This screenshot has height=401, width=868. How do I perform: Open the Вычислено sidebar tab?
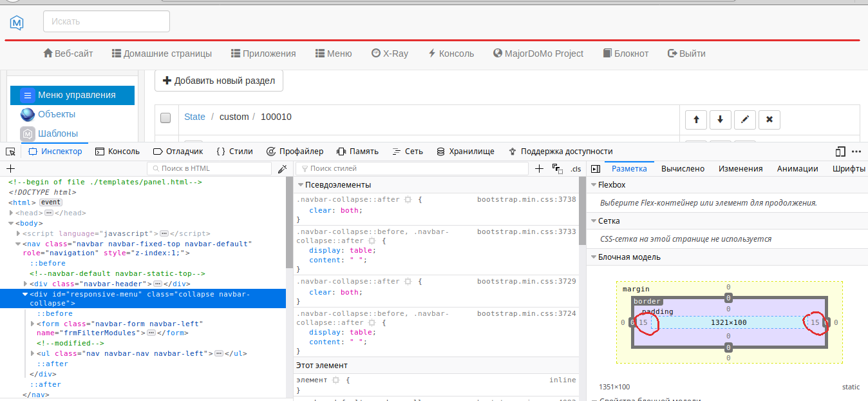[683, 169]
